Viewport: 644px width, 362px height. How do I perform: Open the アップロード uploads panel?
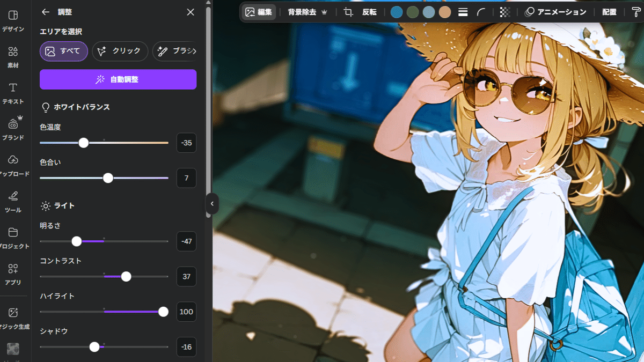tap(13, 165)
